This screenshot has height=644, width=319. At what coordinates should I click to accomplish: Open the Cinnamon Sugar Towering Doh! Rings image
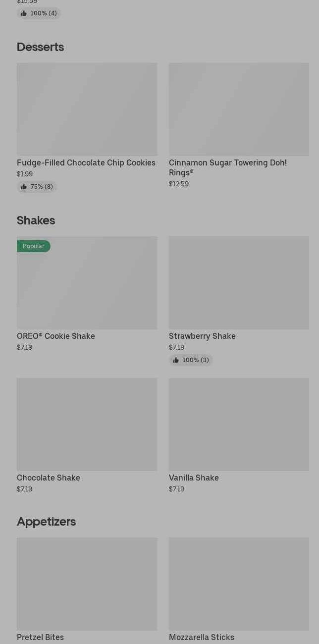239,109
